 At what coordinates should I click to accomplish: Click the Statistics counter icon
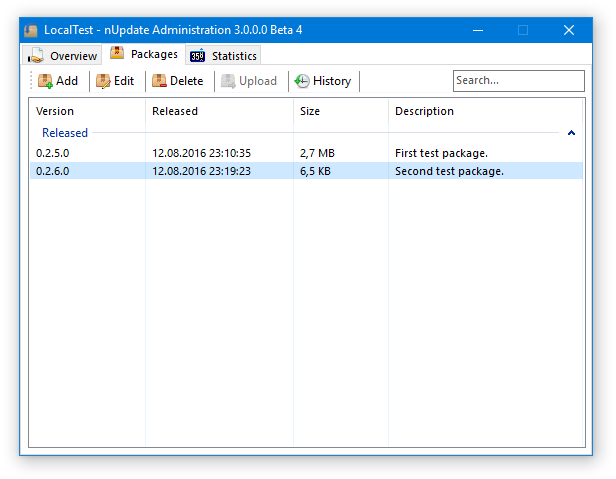(x=198, y=56)
